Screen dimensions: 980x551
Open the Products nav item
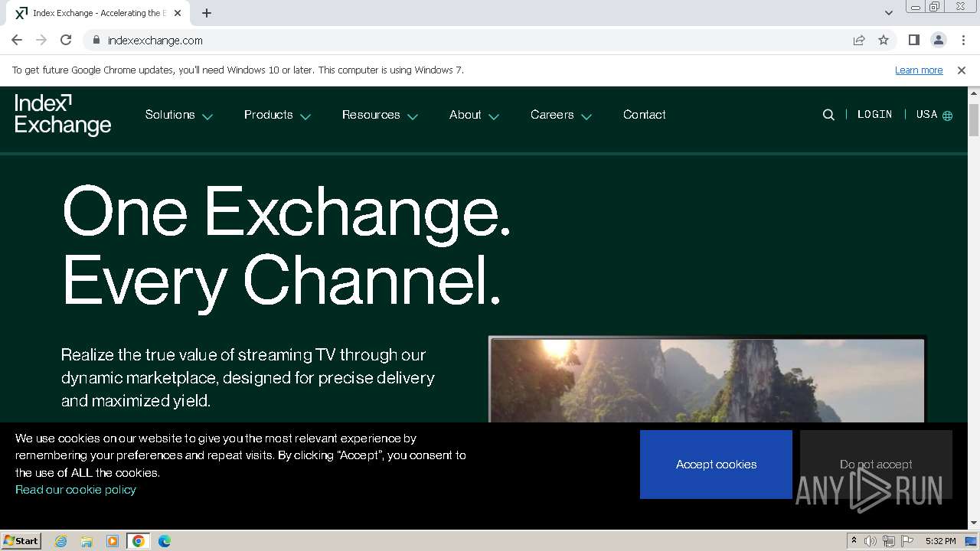click(x=269, y=115)
